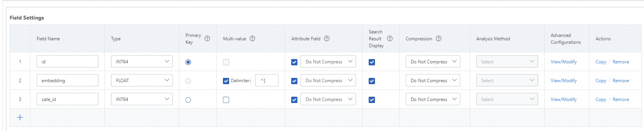Enable multi-value for cate_id field

pos(226,100)
